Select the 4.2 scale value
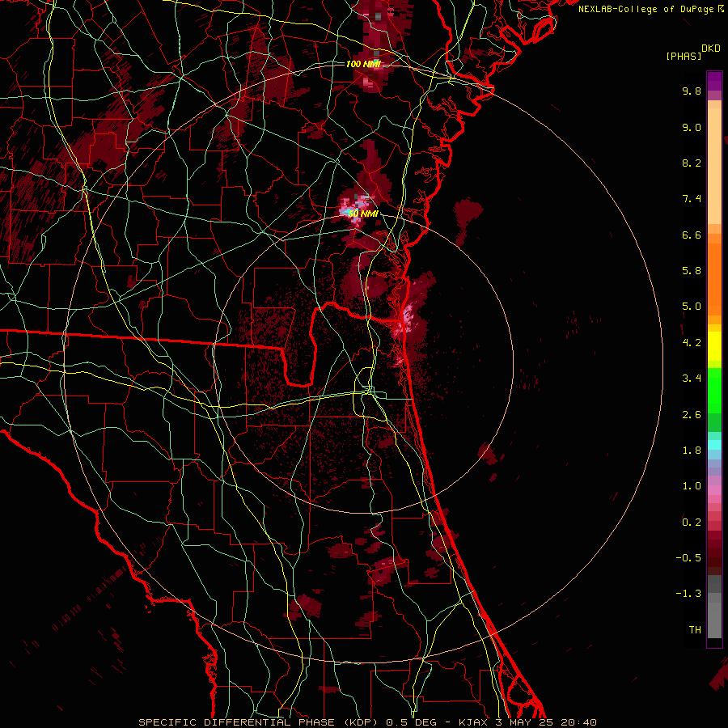 click(x=692, y=343)
